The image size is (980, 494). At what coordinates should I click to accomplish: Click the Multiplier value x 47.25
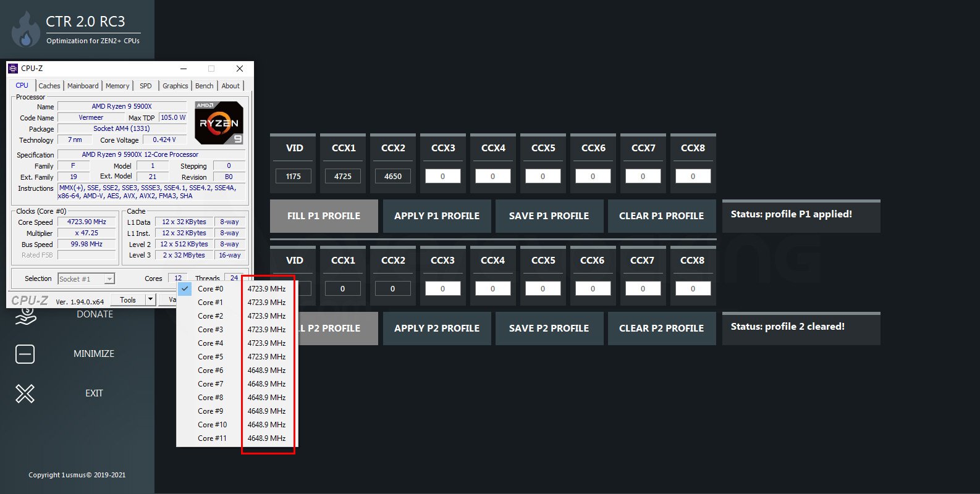87,233
